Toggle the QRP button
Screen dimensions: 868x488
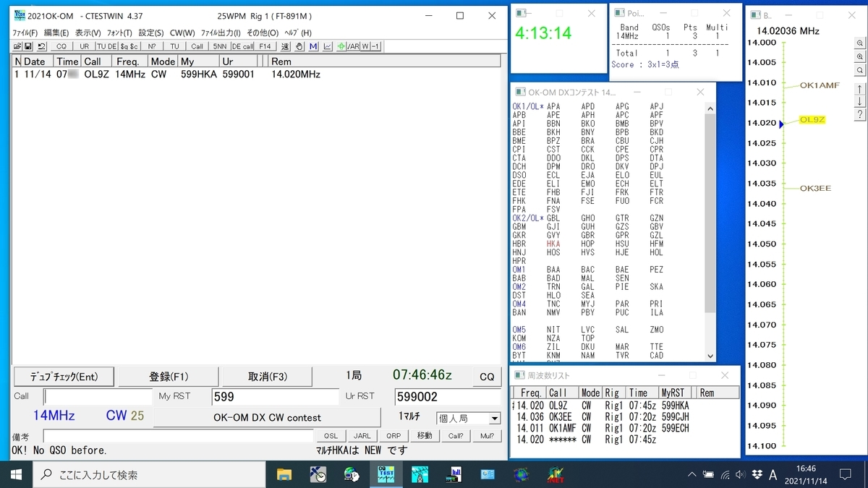click(x=393, y=436)
